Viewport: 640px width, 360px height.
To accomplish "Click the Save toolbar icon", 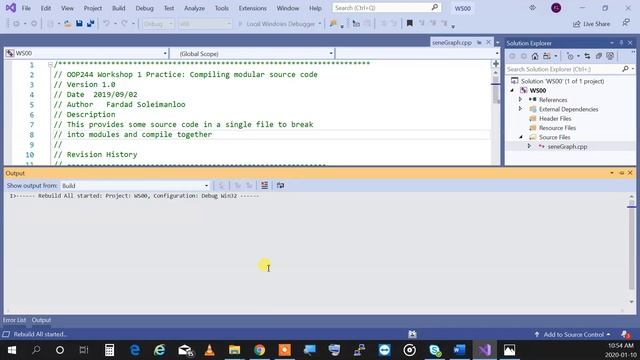I will tap(79, 24).
